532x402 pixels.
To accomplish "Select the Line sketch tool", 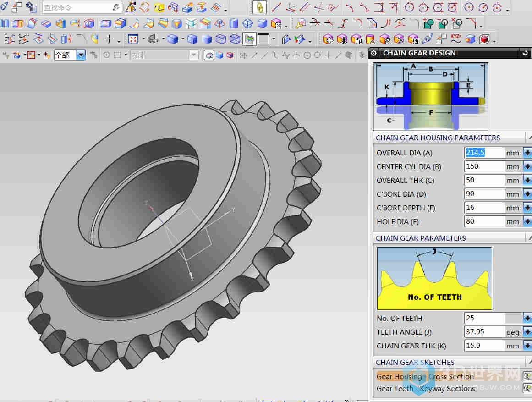I will click(276, 8).
